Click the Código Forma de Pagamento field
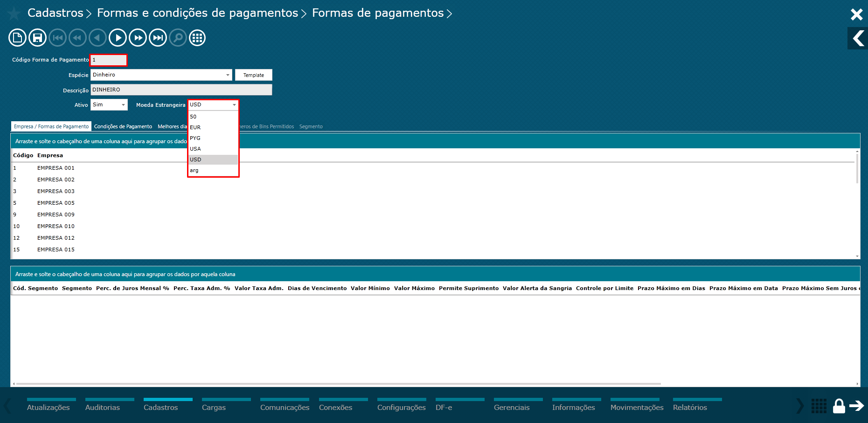The height and width of the screenshot is (423, 868). [108, 60]
